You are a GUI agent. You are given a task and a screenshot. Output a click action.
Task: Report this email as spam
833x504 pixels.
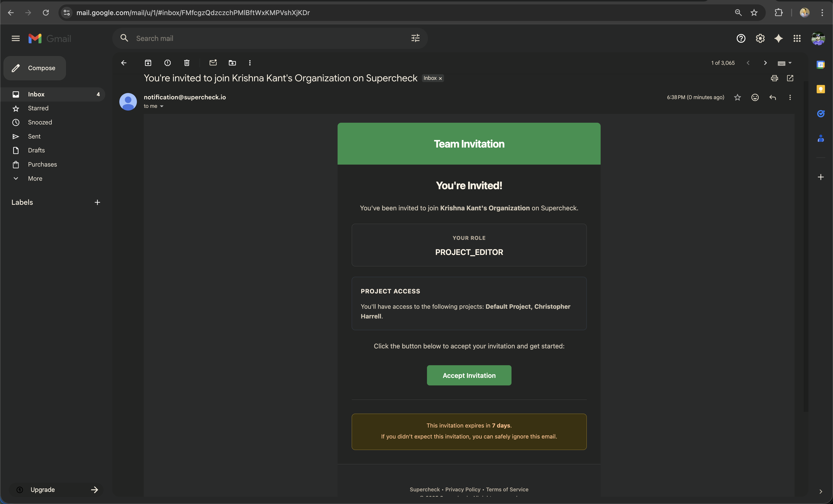(x=167, y=63)
